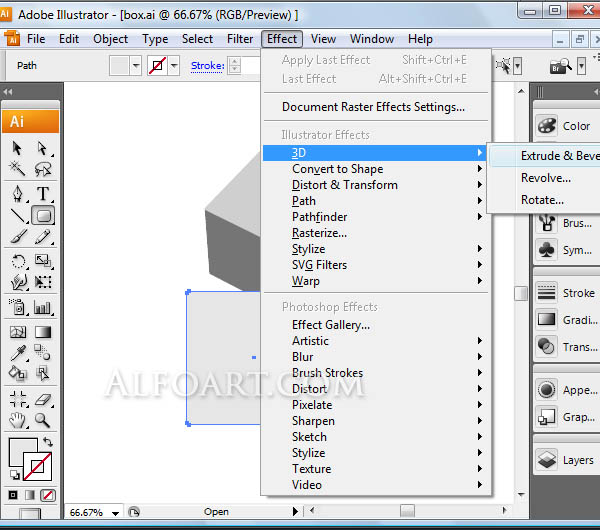This screenshot has height=530, width=600.
Task: Pick the Lasso tool
Action: tap(43, 168)
